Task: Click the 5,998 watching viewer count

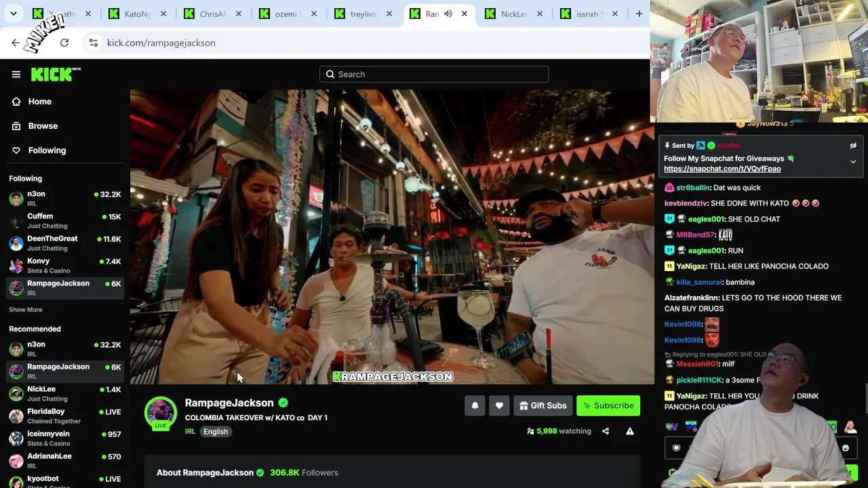Action: tap(559, 431)
